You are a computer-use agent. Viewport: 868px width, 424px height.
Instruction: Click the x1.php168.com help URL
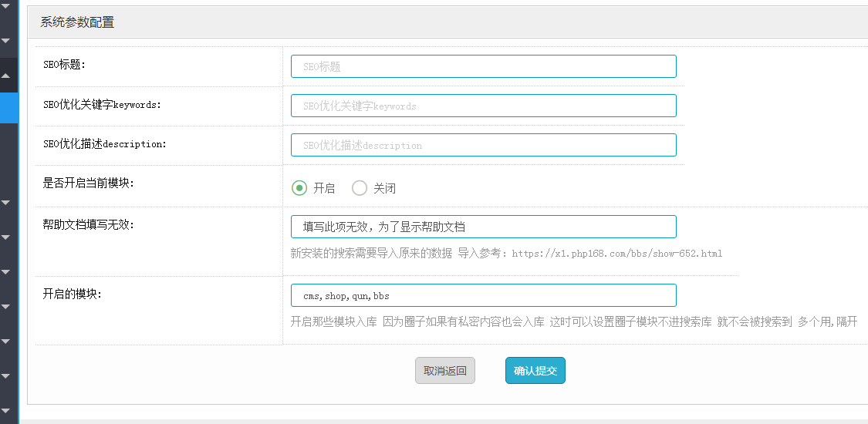(617, 254)
